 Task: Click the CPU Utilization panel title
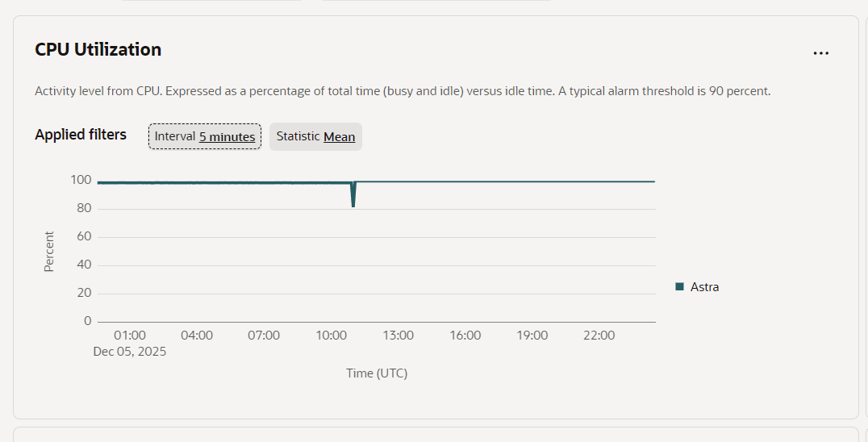(98, 49)
